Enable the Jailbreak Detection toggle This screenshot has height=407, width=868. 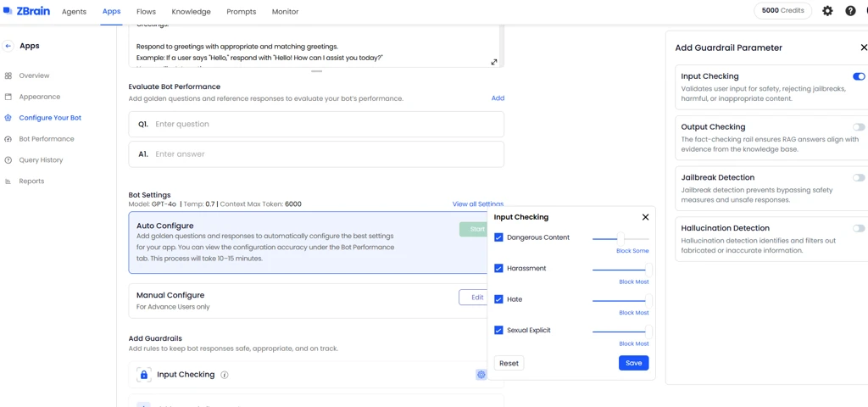[859, 178]
